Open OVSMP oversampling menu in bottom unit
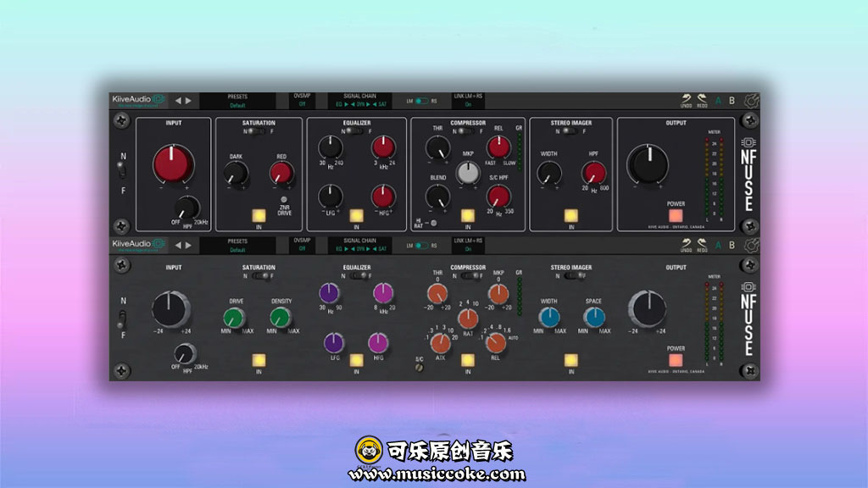 pyautogui.click(x=302, y=245)
